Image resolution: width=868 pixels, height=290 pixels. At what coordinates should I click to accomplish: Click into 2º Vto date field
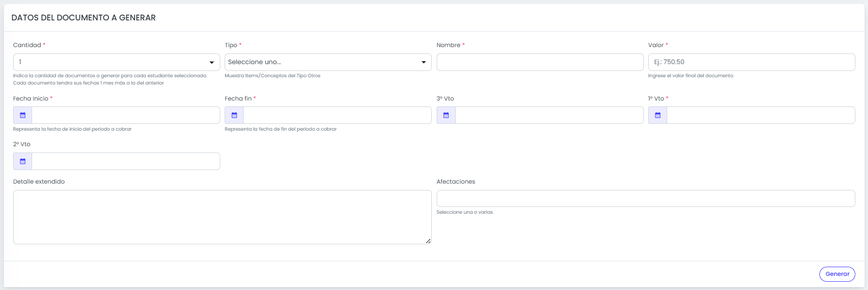(126, 161)
